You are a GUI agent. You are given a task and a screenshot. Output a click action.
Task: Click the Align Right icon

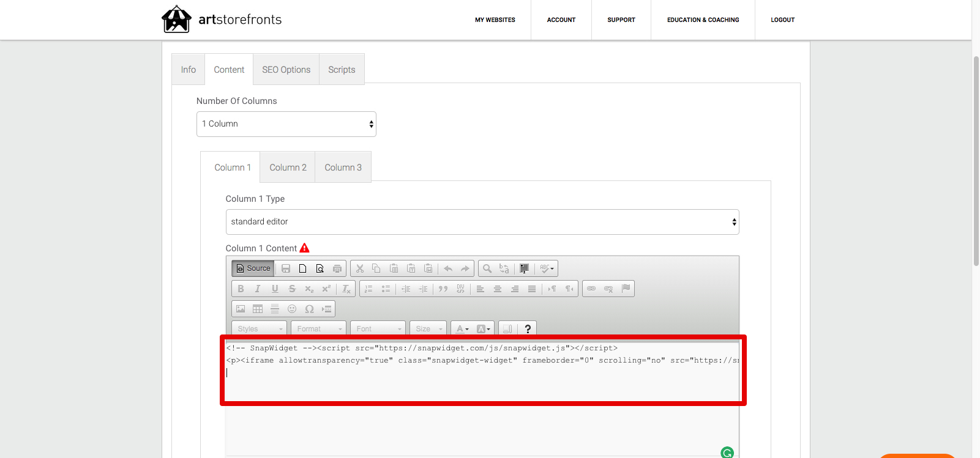pyautogui.click(x=515, y=289)
